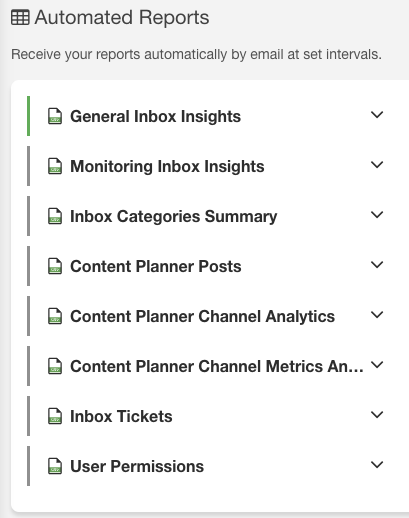Click the CSV icon beside Content Planner Channel Analytics
Image resolution: width=409 pixels, height=518 pixels.
coord(55,316)
